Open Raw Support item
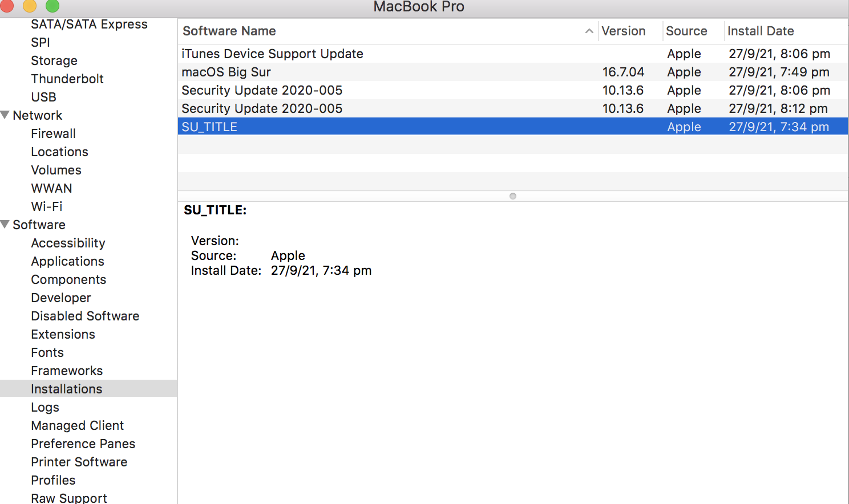 coord(68,498)
